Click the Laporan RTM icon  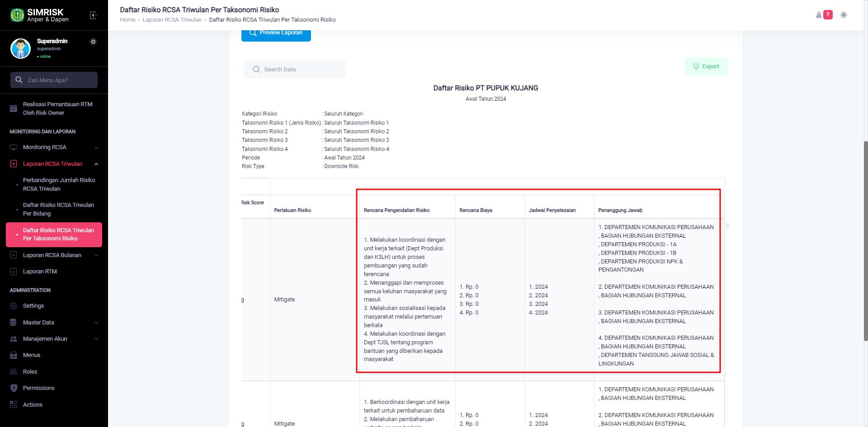tap(14, 272)
